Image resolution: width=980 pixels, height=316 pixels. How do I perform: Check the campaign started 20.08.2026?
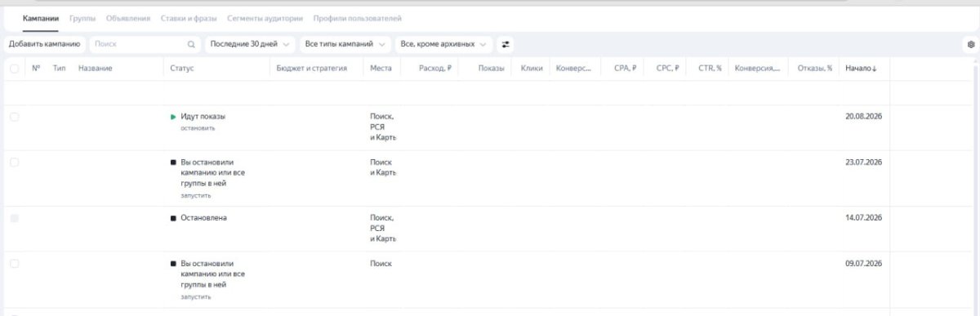(14, 117)
